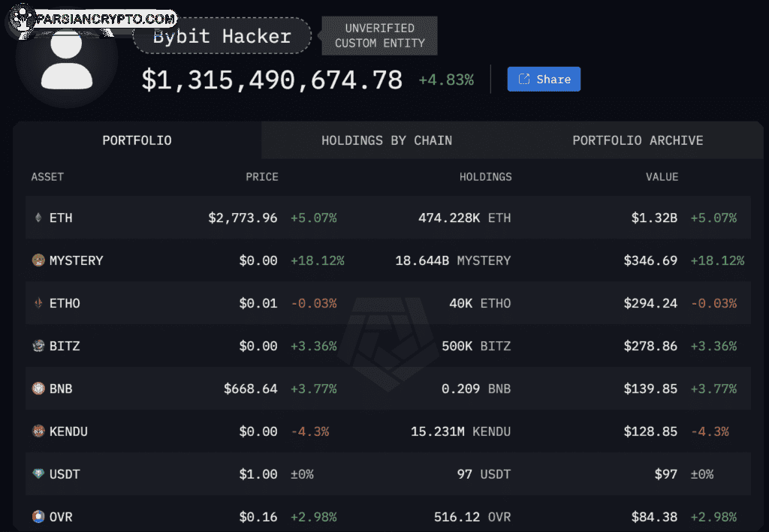Click the 474.228K ETH holdings

click(464, 218)
